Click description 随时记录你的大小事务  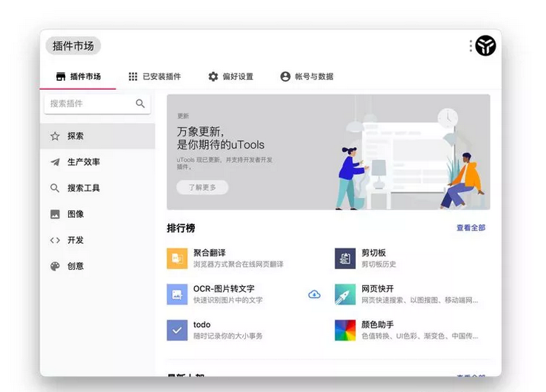pos(227,336)
